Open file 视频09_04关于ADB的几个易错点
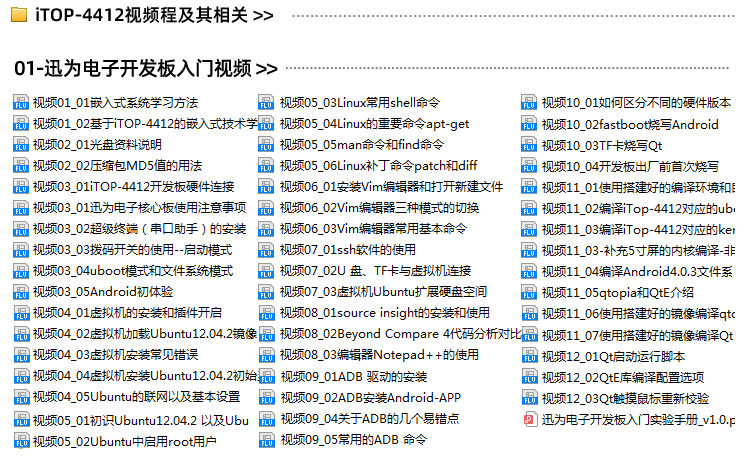The height and width of the screenshot is (469, 750). click(x=370, y=419)
